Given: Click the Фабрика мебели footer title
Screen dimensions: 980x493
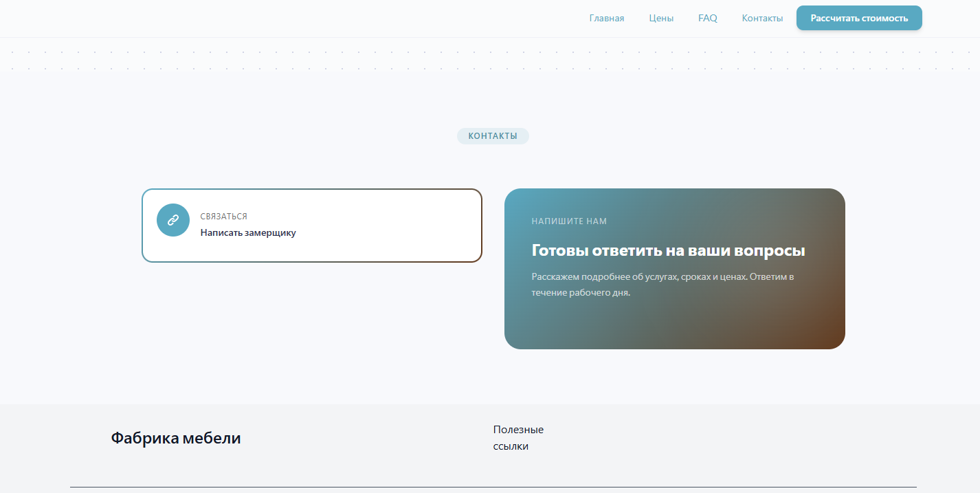Looking at the screenshot, I should pyautogui.click(x=176, y=438).
